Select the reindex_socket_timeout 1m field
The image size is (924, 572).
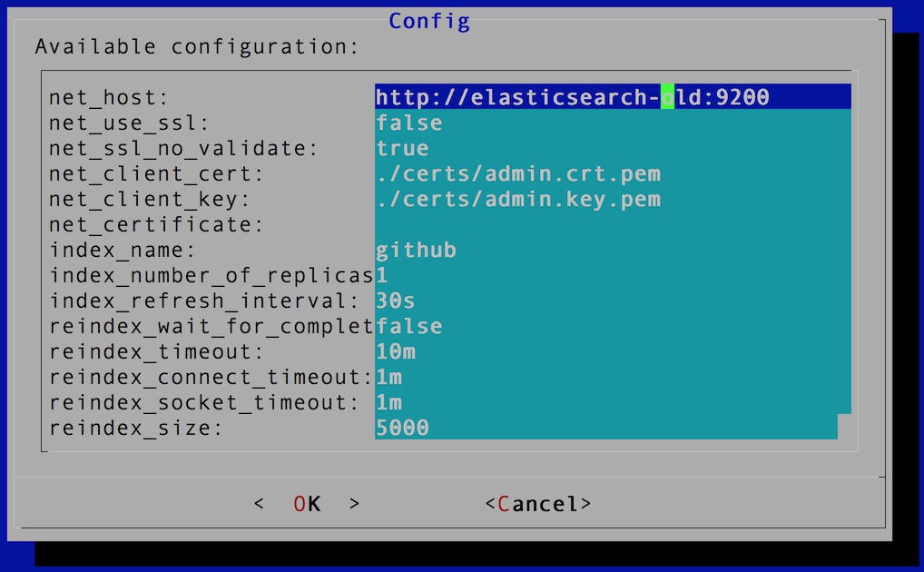[613, 401]
